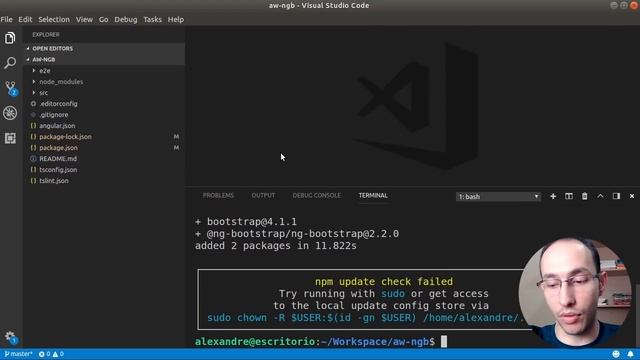Open the terminal selector 1: bash dropdown
640x360 pixels.
pyautogui.click(x=498, y=197)
